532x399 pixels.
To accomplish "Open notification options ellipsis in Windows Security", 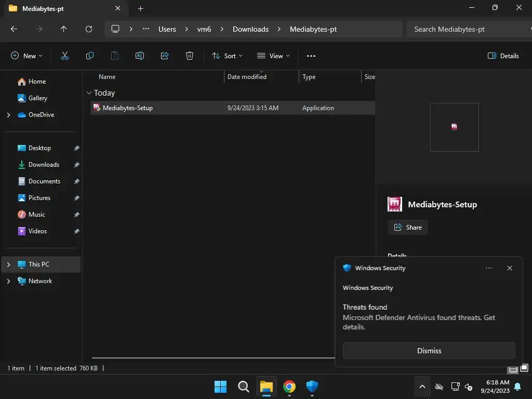I will pos(488,268).
